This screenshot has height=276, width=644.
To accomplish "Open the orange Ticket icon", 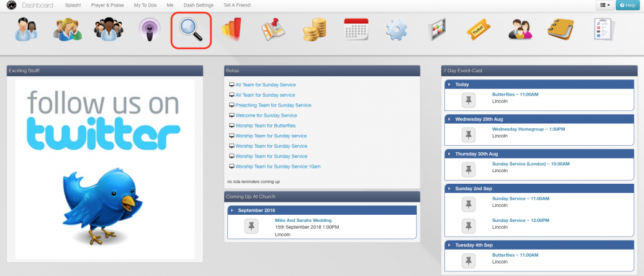I will click(x=478, y=30).
